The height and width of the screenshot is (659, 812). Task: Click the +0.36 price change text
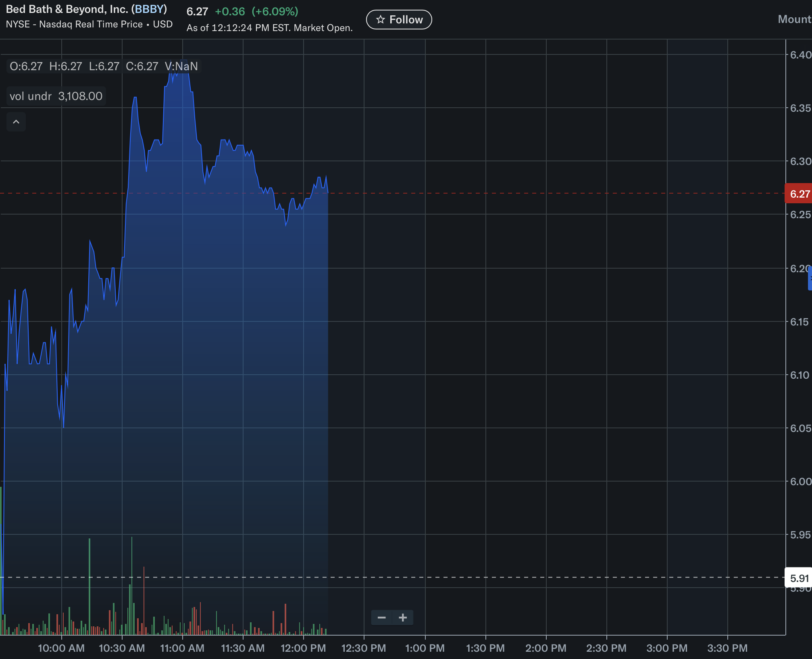coord(230,11)
